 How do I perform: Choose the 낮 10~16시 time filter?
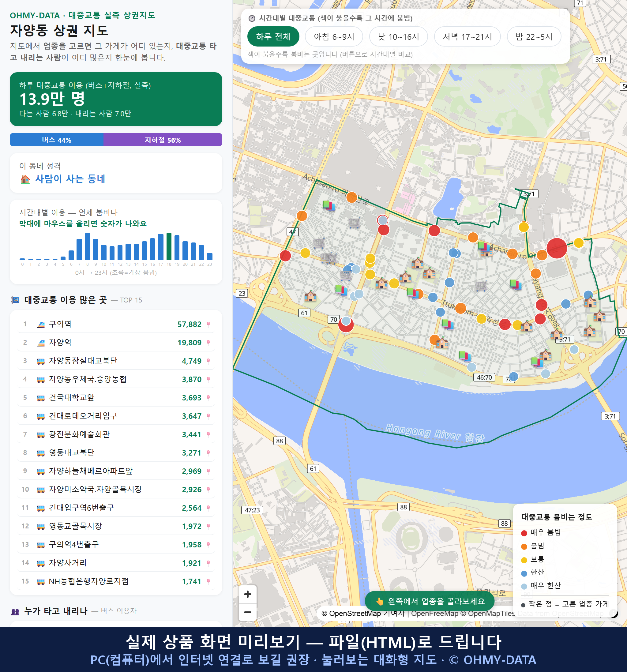click(399, 36)
